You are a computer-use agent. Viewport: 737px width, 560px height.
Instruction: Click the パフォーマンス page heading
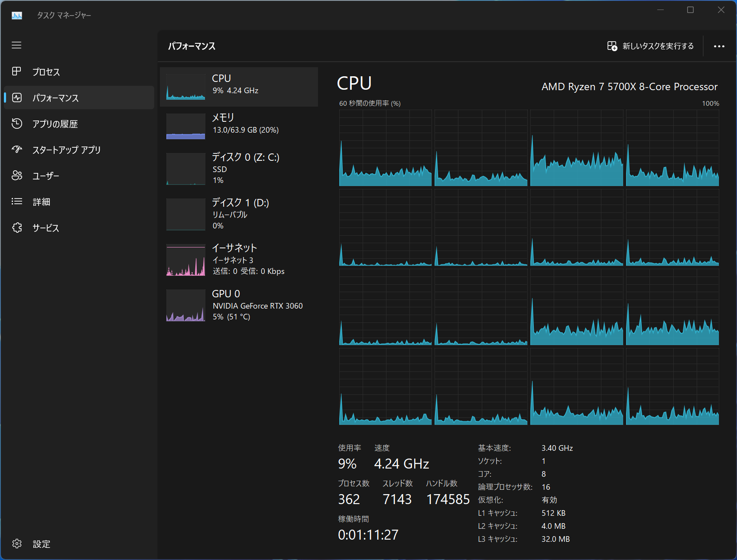pos(192,46)
